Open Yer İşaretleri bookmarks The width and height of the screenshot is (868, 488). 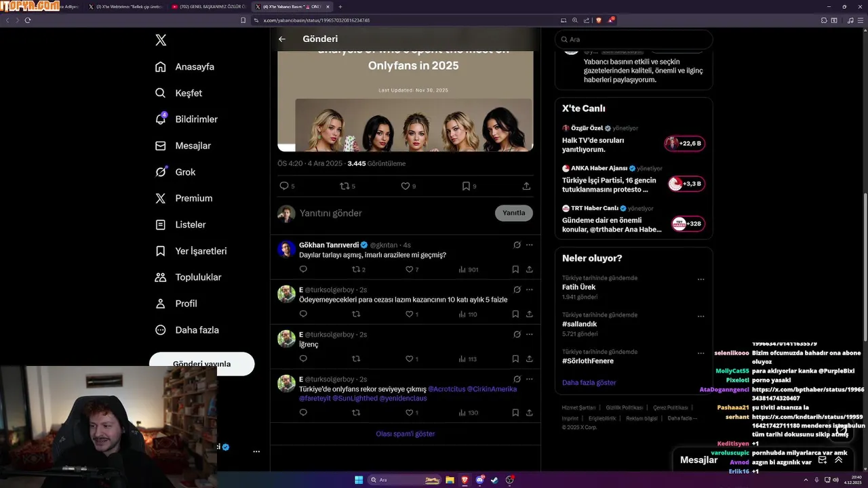(191, 251)
